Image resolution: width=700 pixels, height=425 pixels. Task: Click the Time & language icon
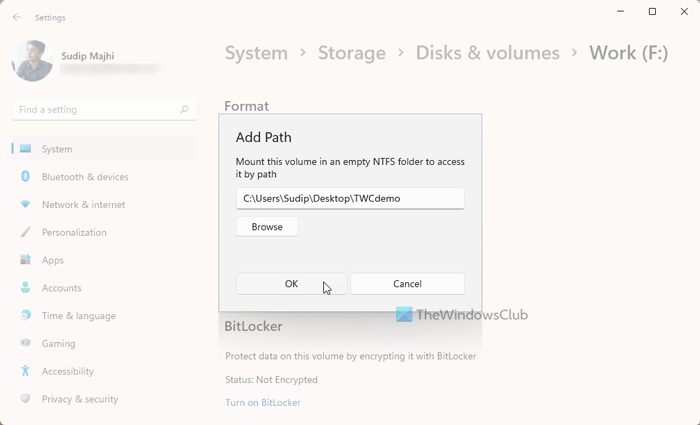(x=26, y=316)
